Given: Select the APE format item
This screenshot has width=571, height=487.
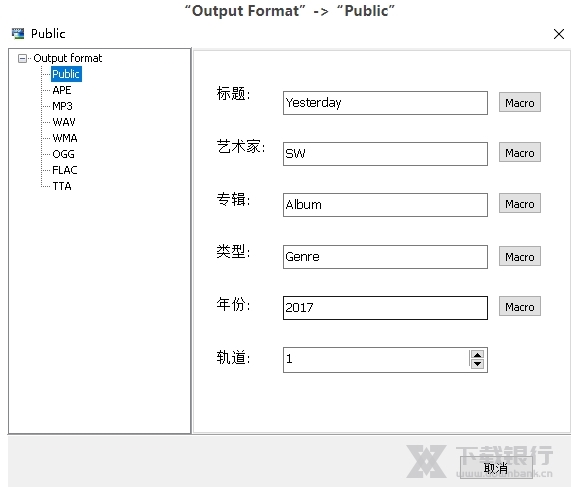Looking at the screenshot, I should [x=62, y=90].
